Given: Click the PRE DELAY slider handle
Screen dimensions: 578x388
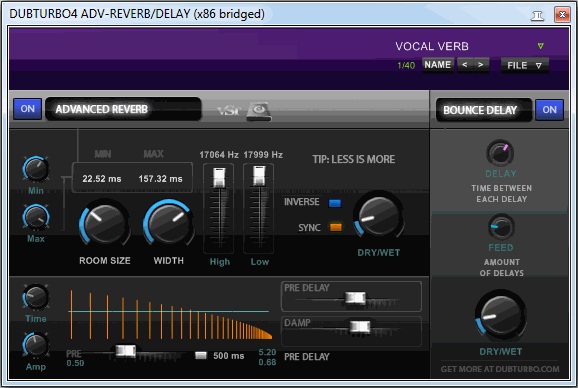Looking at the screenshot, I should click(x=355, y=298).
